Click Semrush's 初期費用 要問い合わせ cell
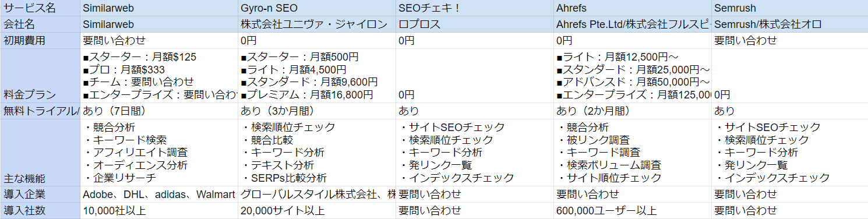Image resolution: width=868 pixels, height=219 pixels. (x=790, y=41)
